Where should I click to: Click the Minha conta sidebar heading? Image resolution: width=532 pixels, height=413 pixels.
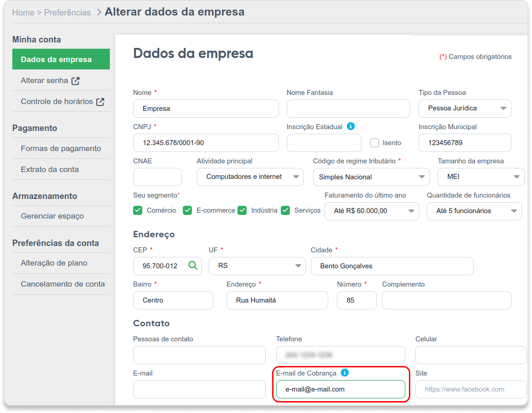pos(36,39)
